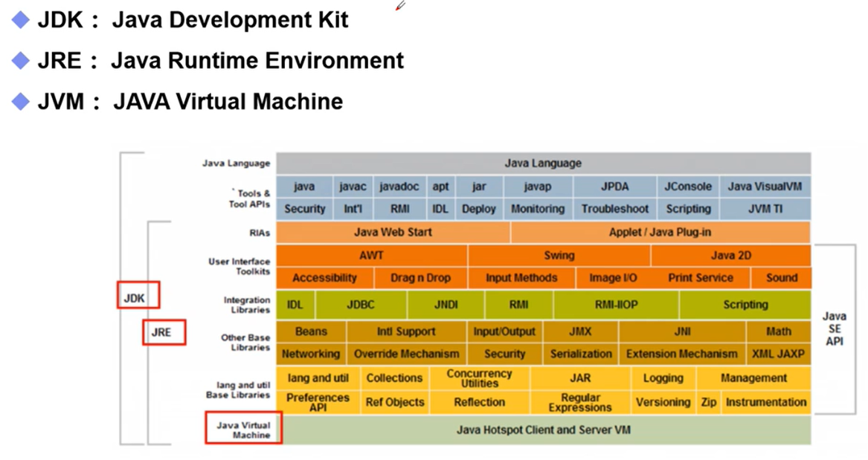
Task: Select the red-boxed JRE label
Action: 164,332
